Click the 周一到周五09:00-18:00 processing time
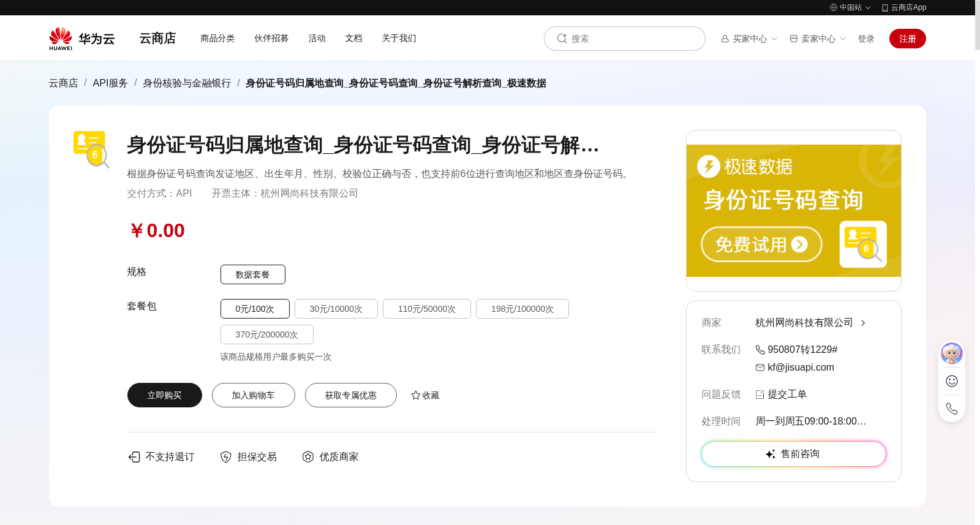Image resolution: width=980 pixels, height=525 pixels. tap(810, 421)
